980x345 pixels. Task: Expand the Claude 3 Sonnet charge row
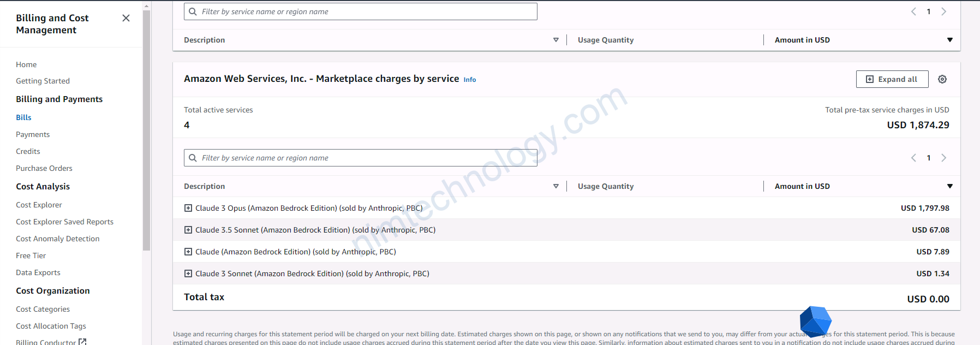188,273
